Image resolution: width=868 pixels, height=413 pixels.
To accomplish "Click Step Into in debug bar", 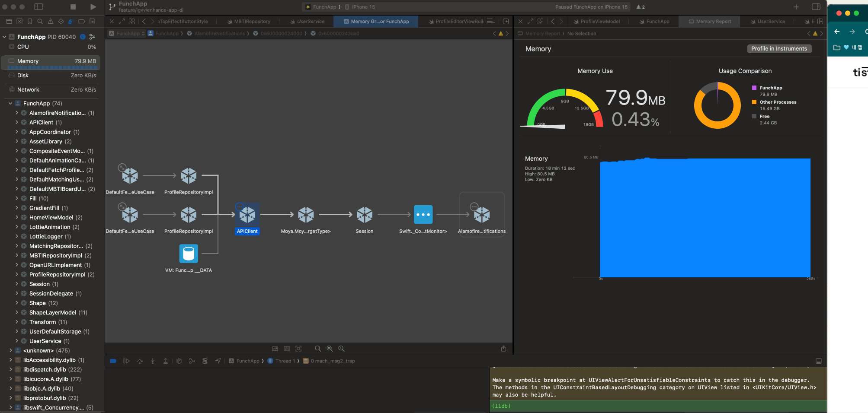I will [x=153, y=361].
